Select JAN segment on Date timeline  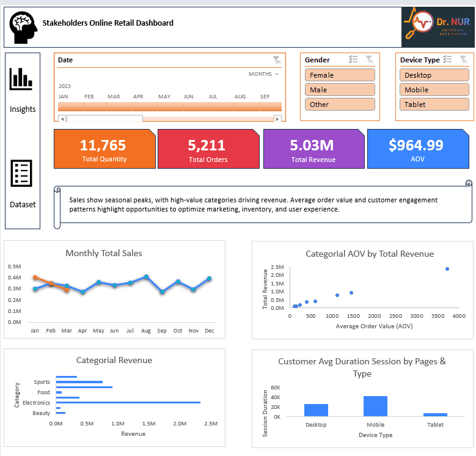point(70,106)
